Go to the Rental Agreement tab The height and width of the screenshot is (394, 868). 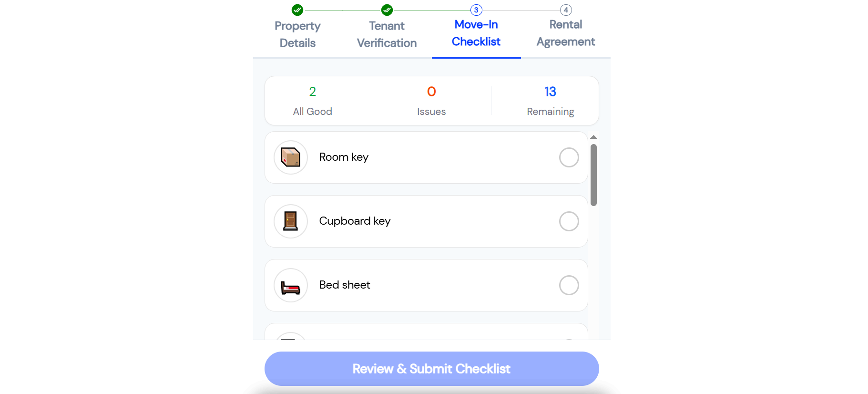coord(566,33)
